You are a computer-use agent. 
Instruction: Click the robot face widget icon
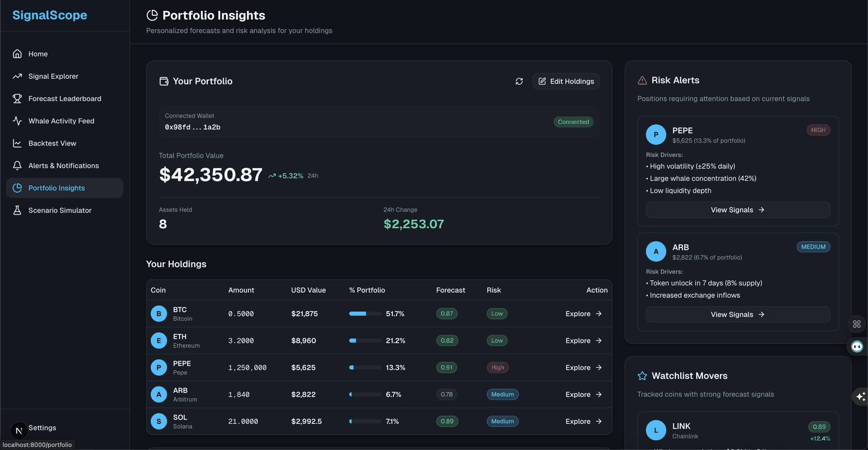(857, 346)
